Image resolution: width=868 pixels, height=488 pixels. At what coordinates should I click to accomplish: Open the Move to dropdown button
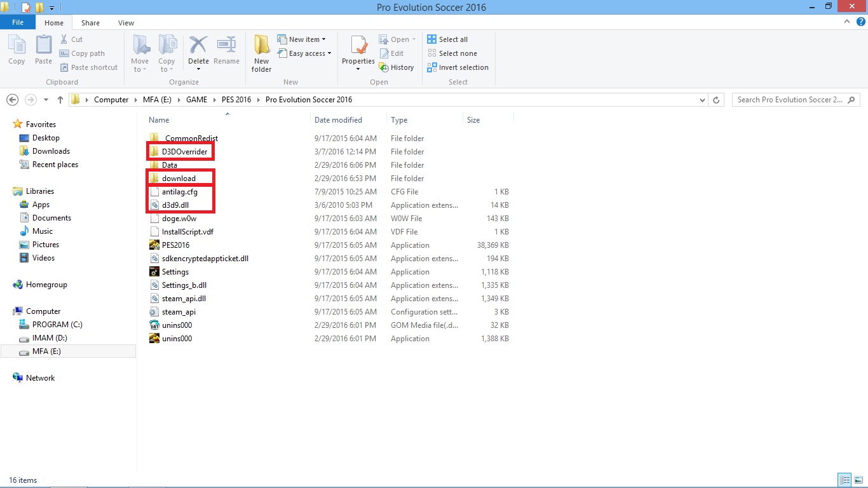pos(140,54)
